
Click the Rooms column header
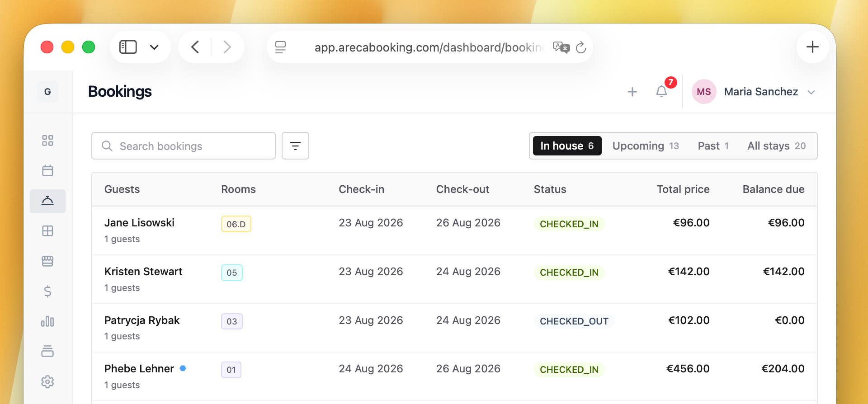click(x=238, y=189)
